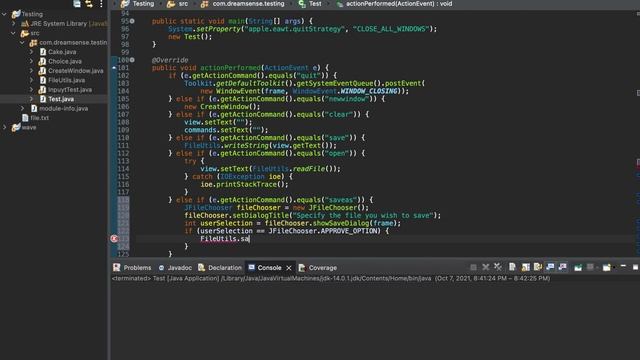The width and height of the screenshot is (640, 360).
Task: Click the Clear Console icon
Action: coord(512,267)
